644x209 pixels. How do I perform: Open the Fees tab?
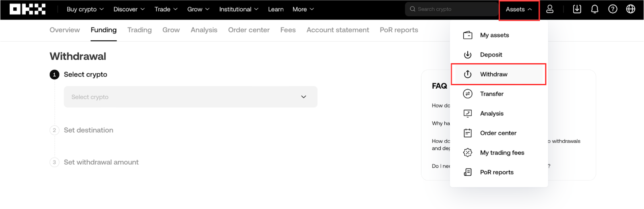[x=288, y=30]
